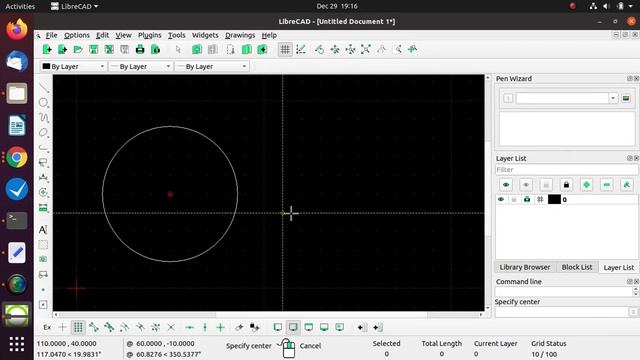Screen dimensions: 640x360
Task: Select the pointer selection tool
Action: (x=178, y=49)
